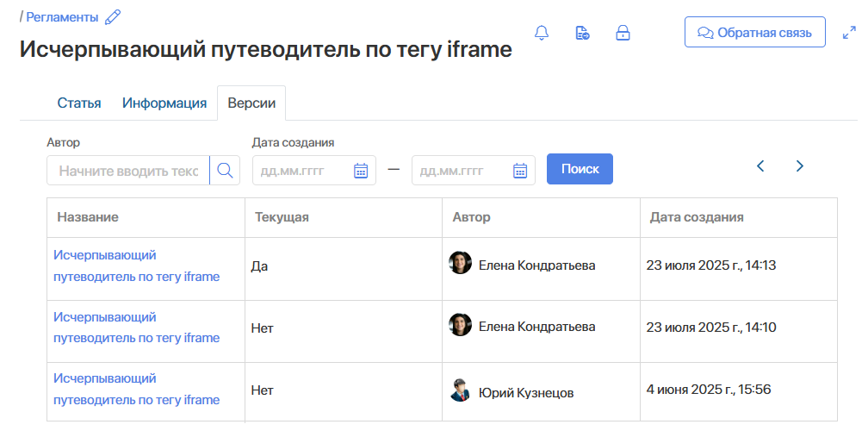Click the page title Исчерпывающий путеводитель по тегу iframe

point(266,49)
